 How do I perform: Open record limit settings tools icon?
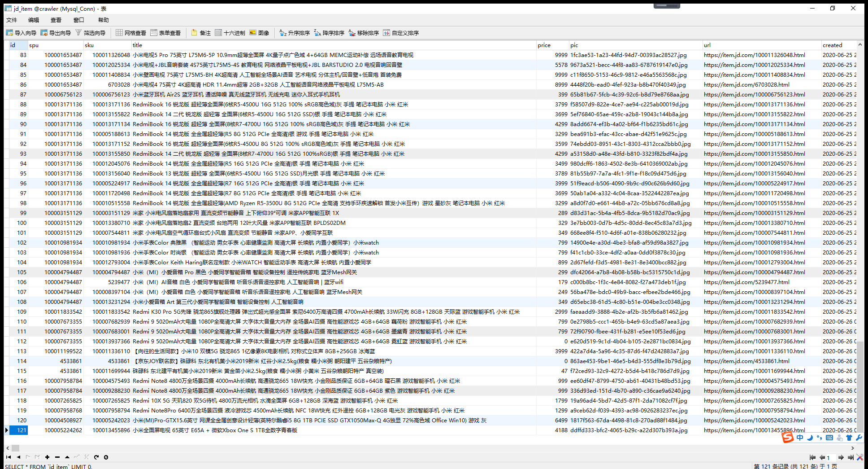(859, 457)
